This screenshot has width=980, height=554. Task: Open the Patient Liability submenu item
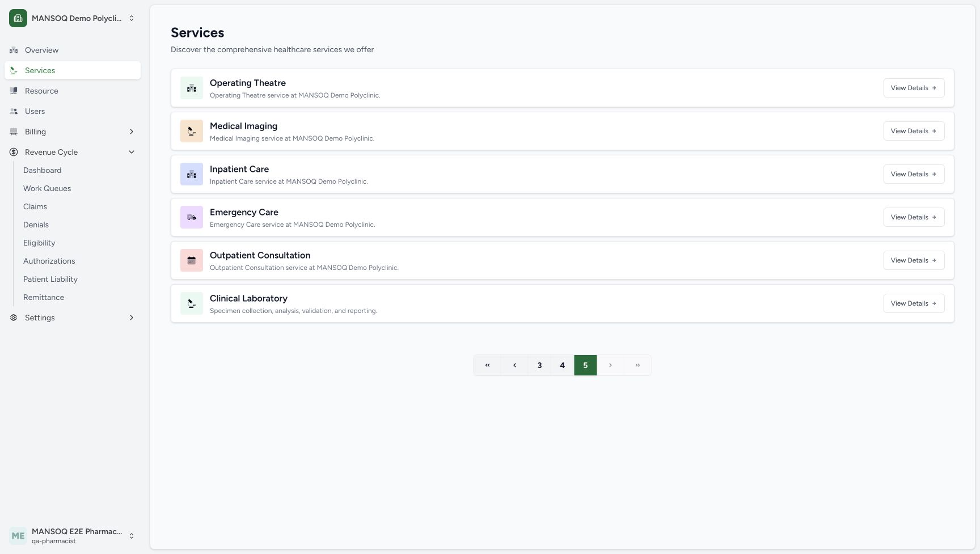(x=50, y=279)
